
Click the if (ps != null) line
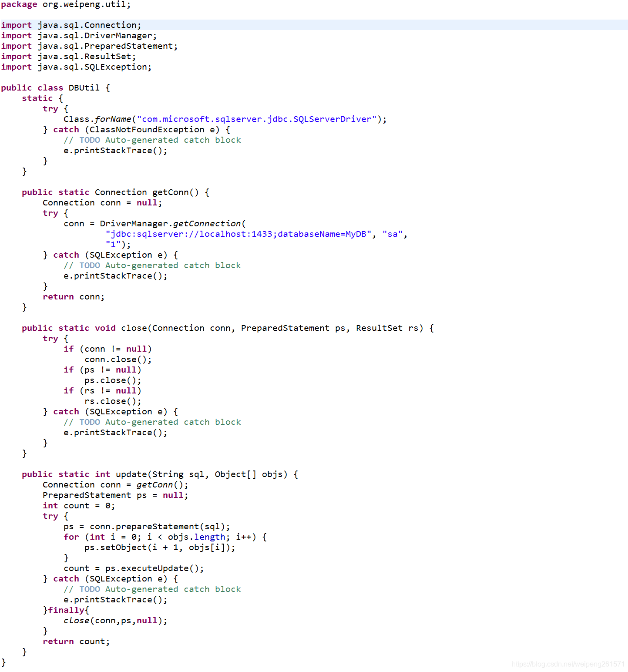pyautogui.click(x=102, y=370)
